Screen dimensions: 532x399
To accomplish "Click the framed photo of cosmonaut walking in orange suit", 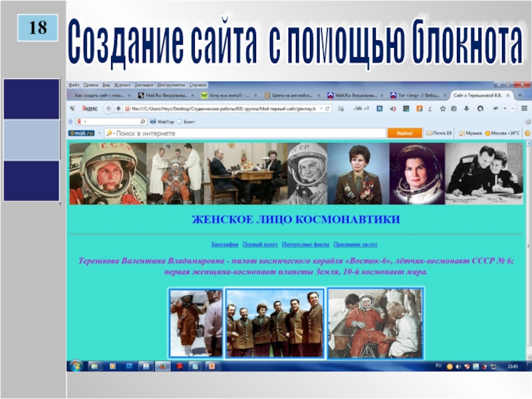I will coord(196,323).
